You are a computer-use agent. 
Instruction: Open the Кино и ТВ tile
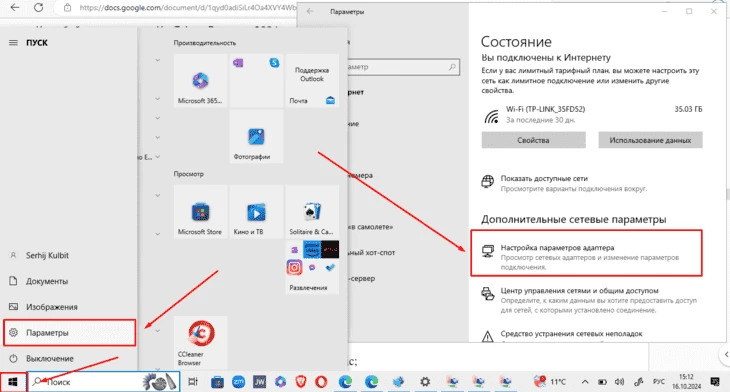(x=256, y=212)
